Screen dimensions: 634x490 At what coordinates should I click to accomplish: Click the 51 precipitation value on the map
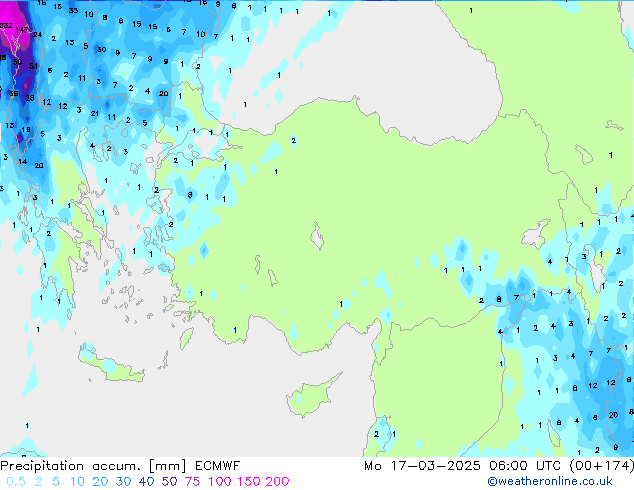(x=34, y=65)
